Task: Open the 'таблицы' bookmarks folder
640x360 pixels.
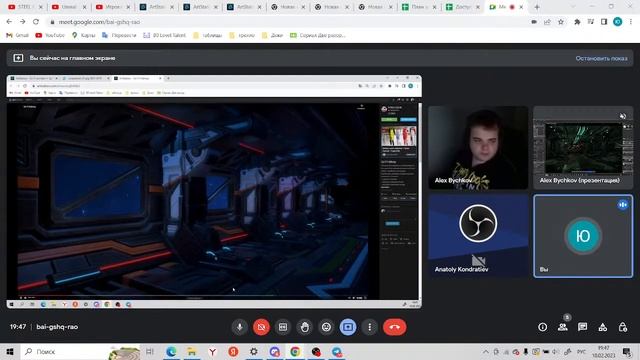Action: point(207,36)
